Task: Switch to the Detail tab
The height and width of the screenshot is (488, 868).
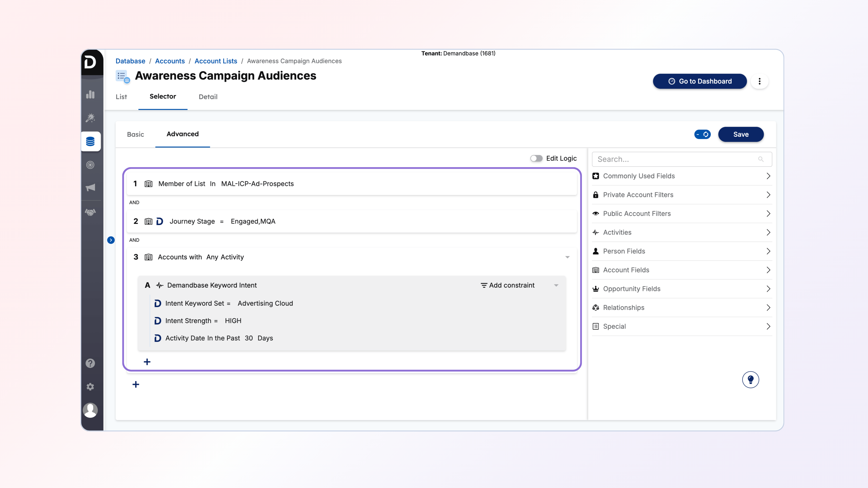Action: click(x=208, y=97)
